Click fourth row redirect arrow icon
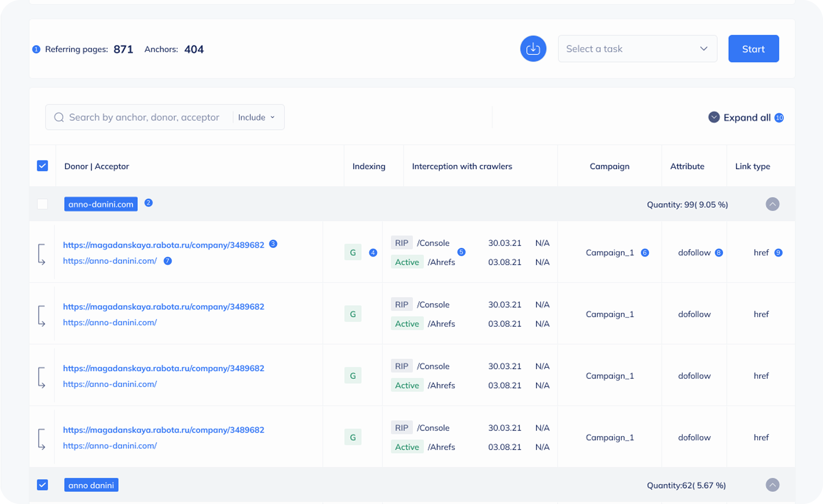This screenshot has height=504, width=823. click(42, 439)
